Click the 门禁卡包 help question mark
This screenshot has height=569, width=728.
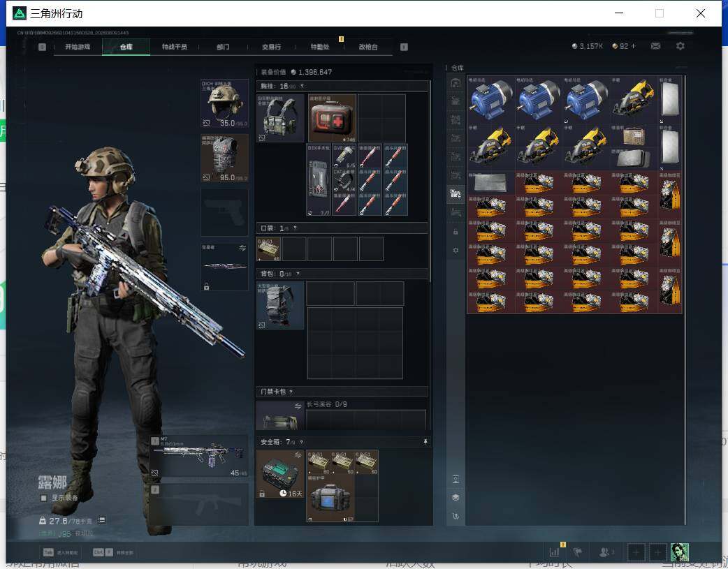[x=291, y=392]
